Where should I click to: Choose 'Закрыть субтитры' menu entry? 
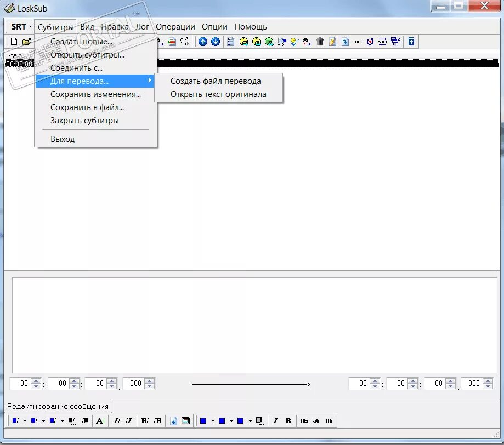(95, 121)
